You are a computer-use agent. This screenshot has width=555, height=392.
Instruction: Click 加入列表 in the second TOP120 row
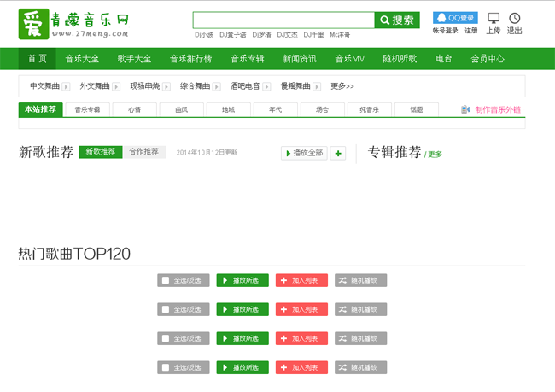pos(301,309)
